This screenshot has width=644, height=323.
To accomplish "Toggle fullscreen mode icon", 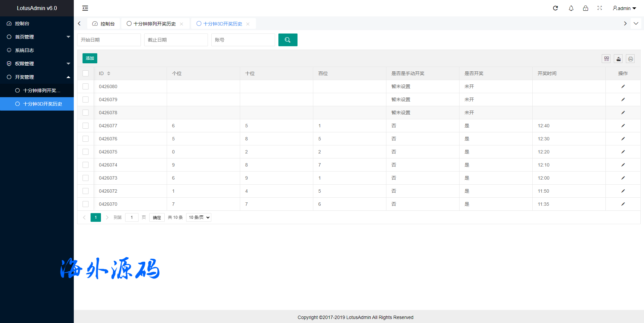I will 600,8.
